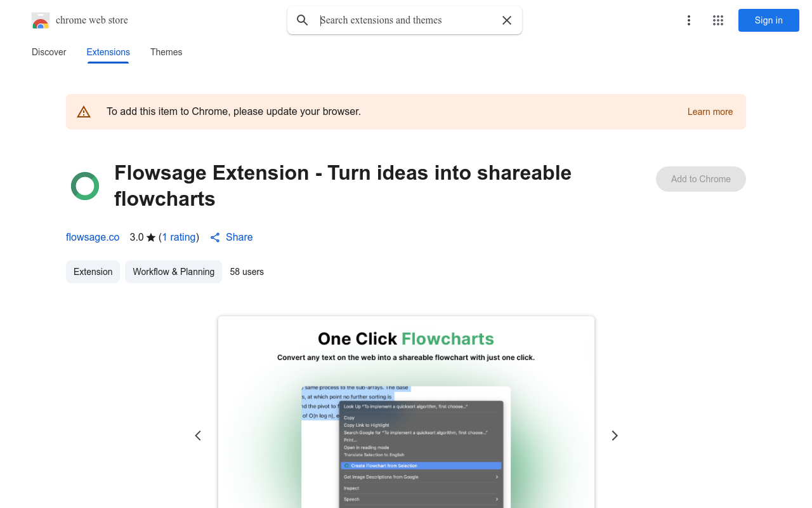Select the Extension category chip
This screenshot has height=508, width=812.
93,272
